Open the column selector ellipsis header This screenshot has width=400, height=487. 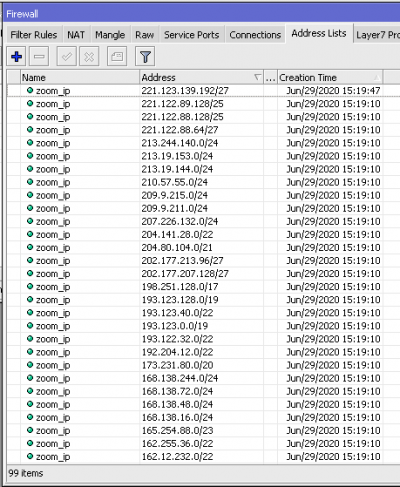point(270,78)
